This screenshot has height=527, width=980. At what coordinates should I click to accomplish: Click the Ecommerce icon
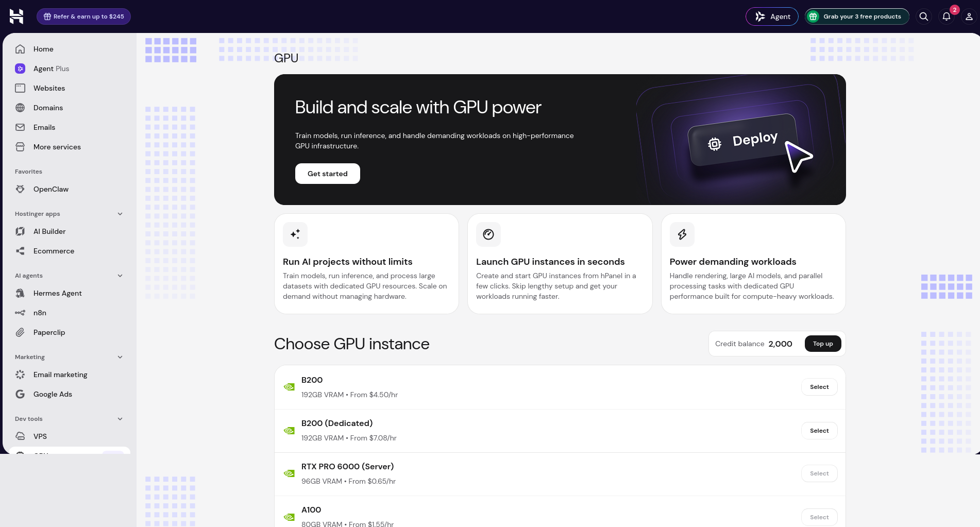(20, 251)
